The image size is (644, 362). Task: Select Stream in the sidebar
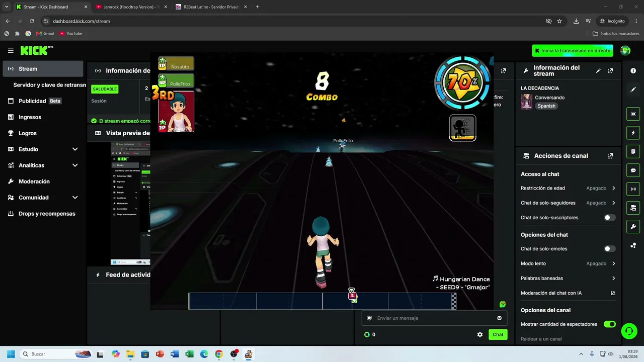pyautogui.click(x=43, y=69)
